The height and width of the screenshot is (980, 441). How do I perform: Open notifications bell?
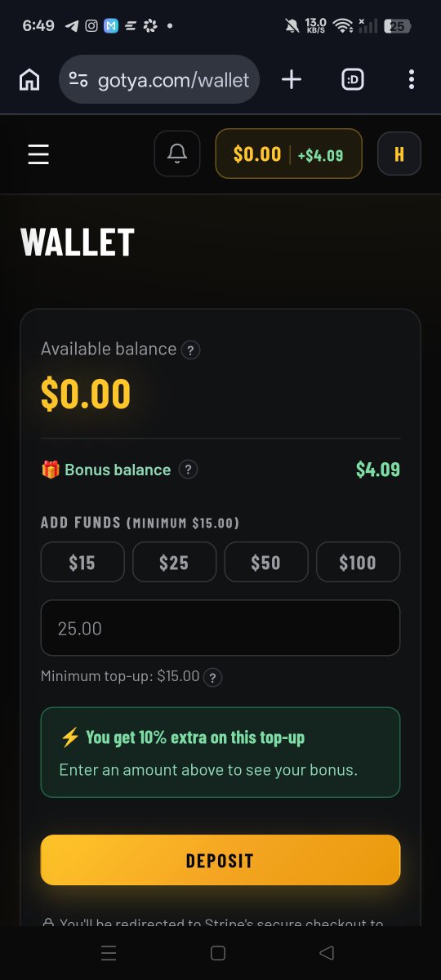(x=177, y=154)
